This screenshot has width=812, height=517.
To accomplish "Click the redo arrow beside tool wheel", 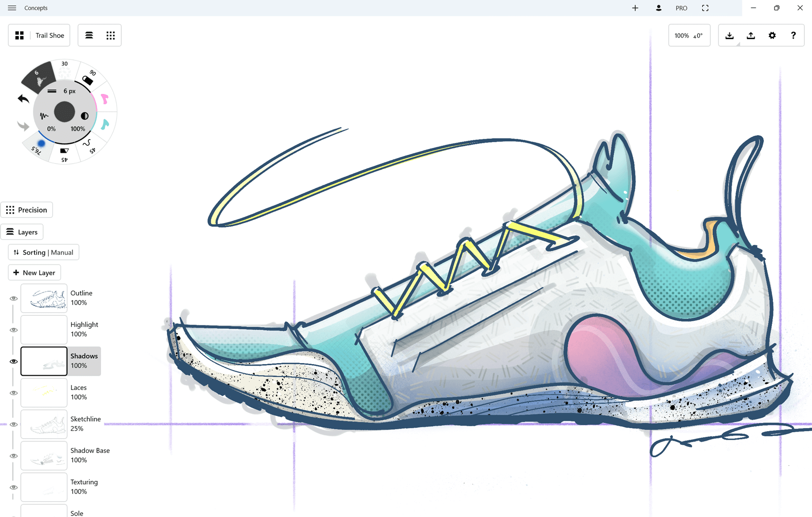I will [23, 126].
